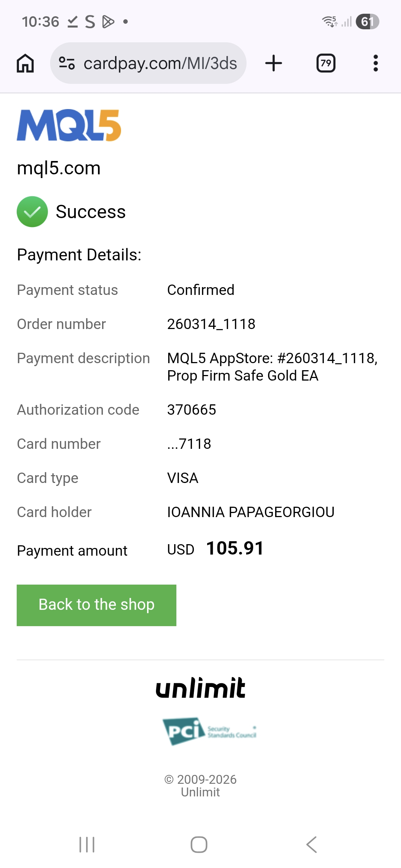401x868 pixels.
Task: Tap the authorization code 370665
Action: [x=192, y=410]
